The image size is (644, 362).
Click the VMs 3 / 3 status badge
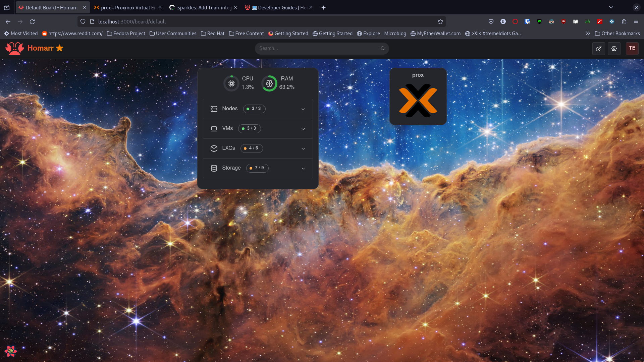[250, 129]
